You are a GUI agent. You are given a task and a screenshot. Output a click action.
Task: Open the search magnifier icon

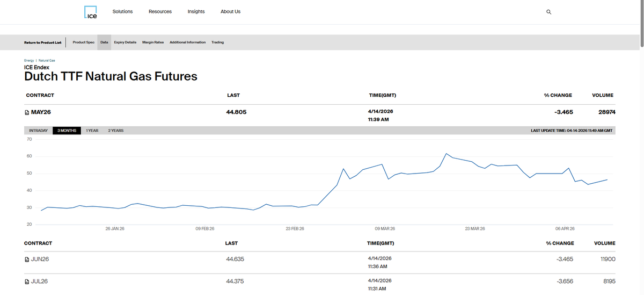click(548, 12)
